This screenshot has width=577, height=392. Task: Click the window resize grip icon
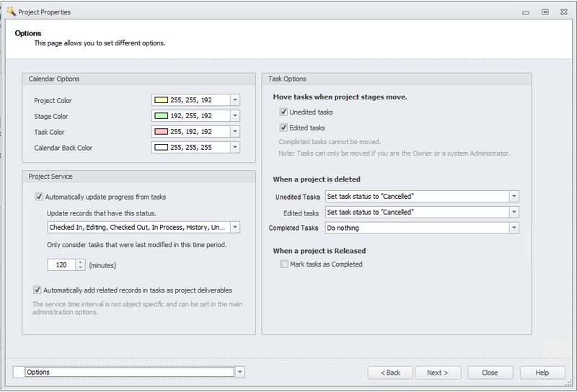click(569, 383)
